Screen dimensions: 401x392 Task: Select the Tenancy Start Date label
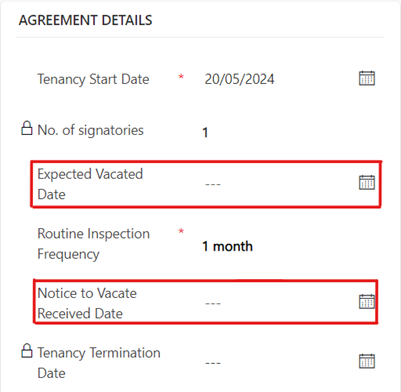93,79
